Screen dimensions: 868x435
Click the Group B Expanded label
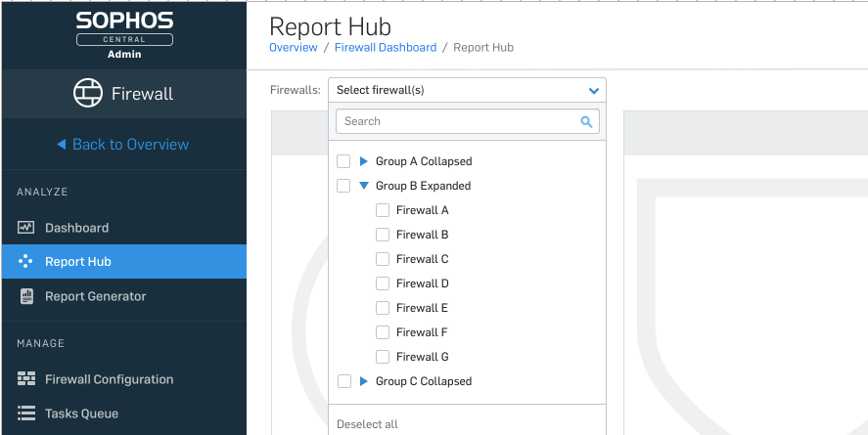(x=423, y=186)
